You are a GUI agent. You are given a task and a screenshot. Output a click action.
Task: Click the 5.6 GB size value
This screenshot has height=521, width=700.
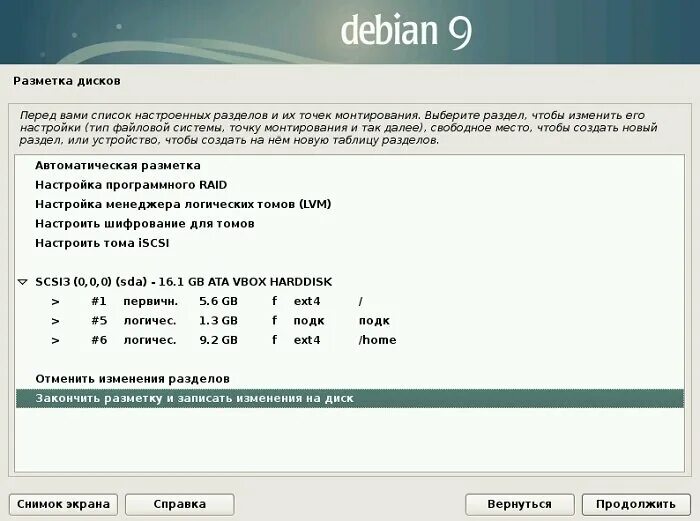tap(218, 301)
